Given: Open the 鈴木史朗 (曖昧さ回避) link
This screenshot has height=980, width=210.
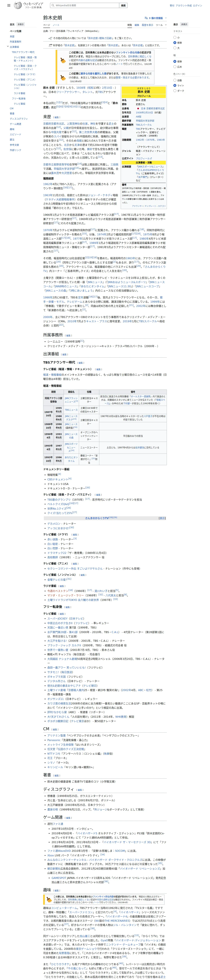Looking at the screenshot, I should click(101, 38).
